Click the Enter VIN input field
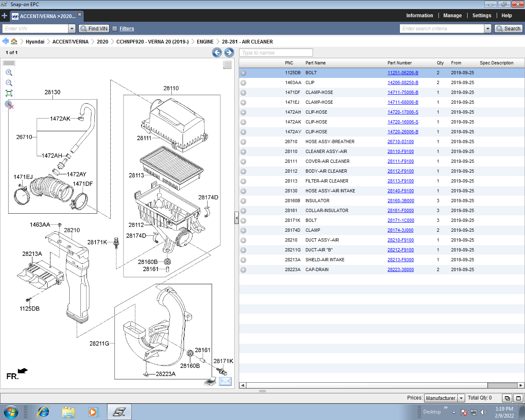The height and width of the screenshot is (420, 525). click(35, 29)
